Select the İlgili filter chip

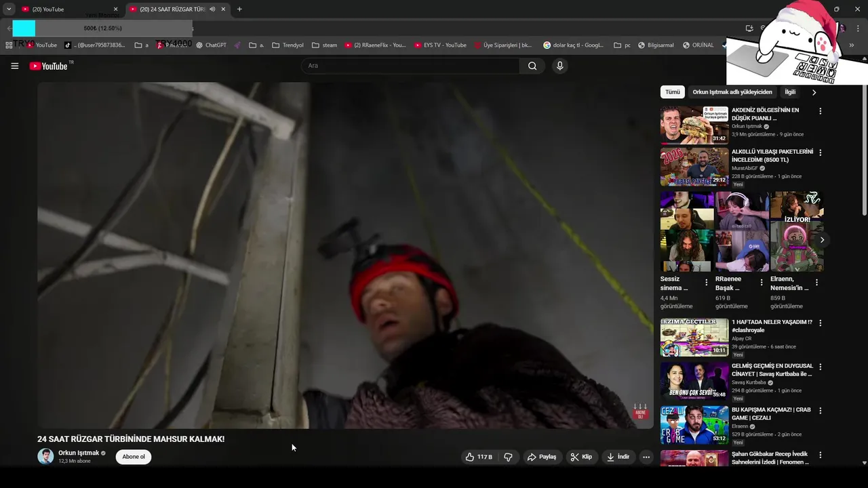pyautogui.click(x=790, y=92)
